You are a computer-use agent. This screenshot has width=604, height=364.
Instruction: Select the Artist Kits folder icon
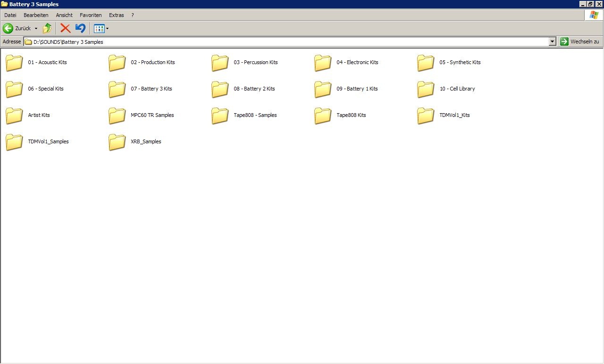[x=14, y=115]
